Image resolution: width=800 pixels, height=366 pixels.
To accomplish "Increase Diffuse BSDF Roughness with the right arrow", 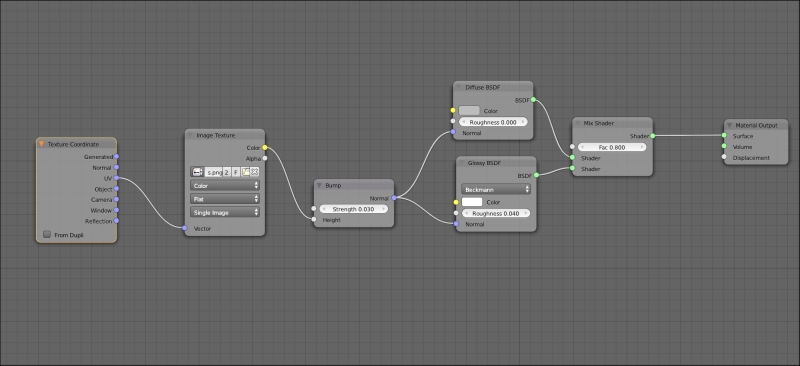I will point(522,122).
